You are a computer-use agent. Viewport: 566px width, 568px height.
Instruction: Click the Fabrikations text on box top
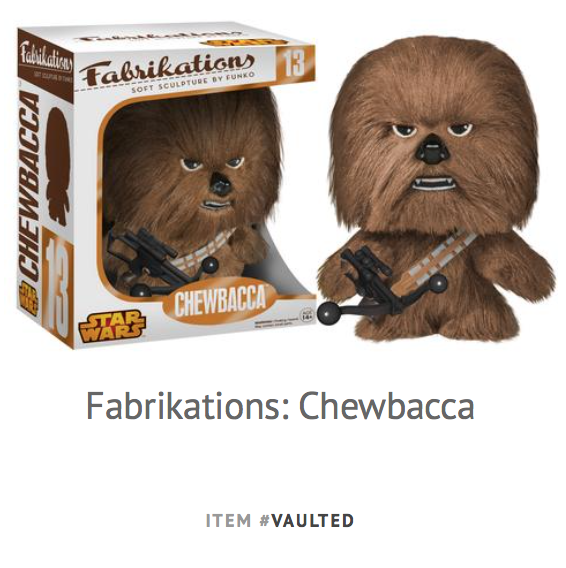coord(156,38)
